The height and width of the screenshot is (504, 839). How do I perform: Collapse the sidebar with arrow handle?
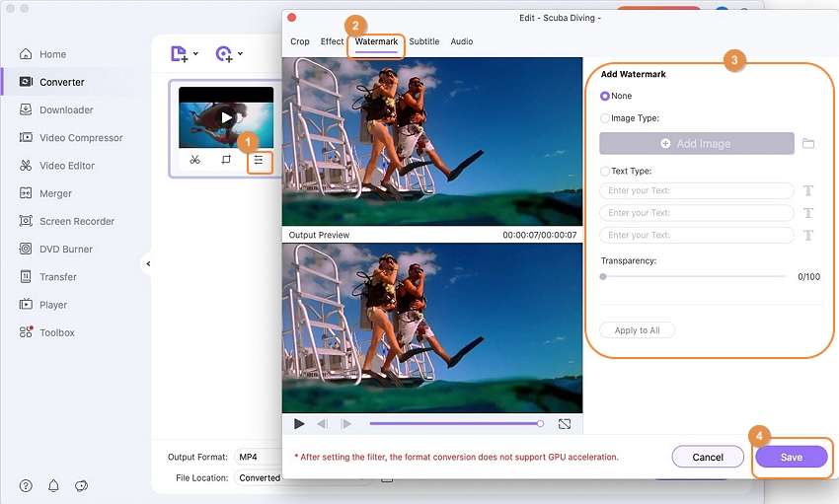pos(148,263)
